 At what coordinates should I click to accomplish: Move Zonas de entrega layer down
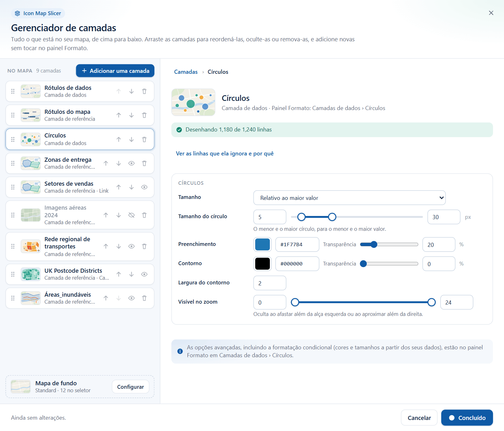(118, 163)
